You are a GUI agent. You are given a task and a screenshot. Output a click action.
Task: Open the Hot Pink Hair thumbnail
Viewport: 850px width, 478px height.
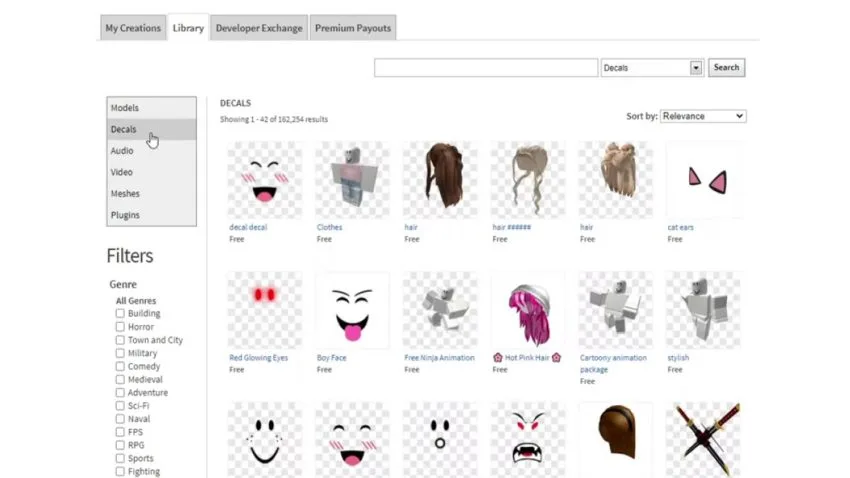point(528,310)
